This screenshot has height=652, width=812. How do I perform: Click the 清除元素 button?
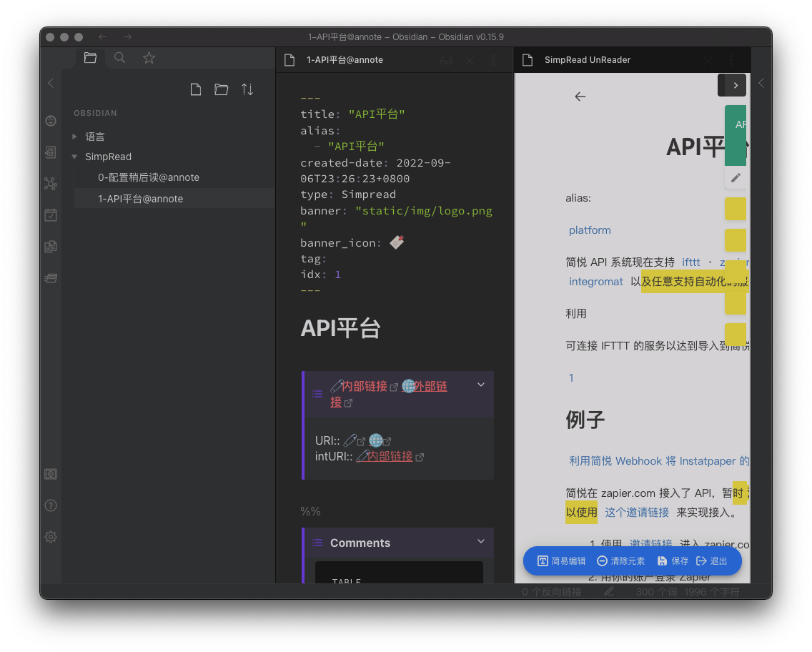621,561
